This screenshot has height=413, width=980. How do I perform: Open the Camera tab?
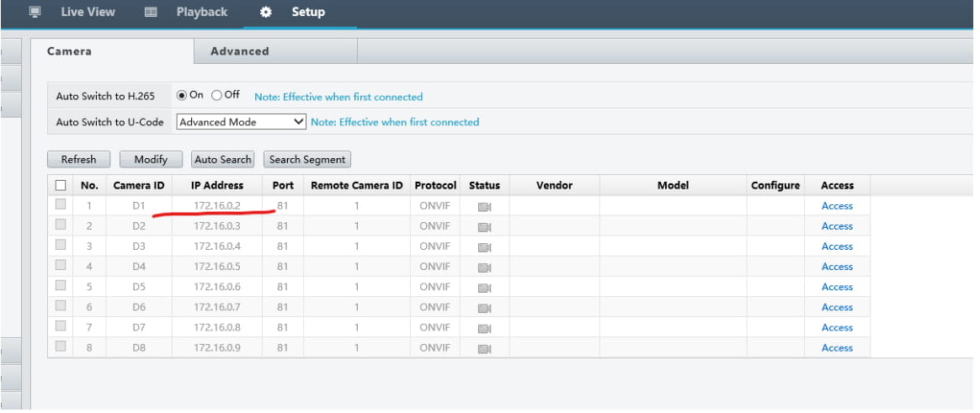[70, 51]
